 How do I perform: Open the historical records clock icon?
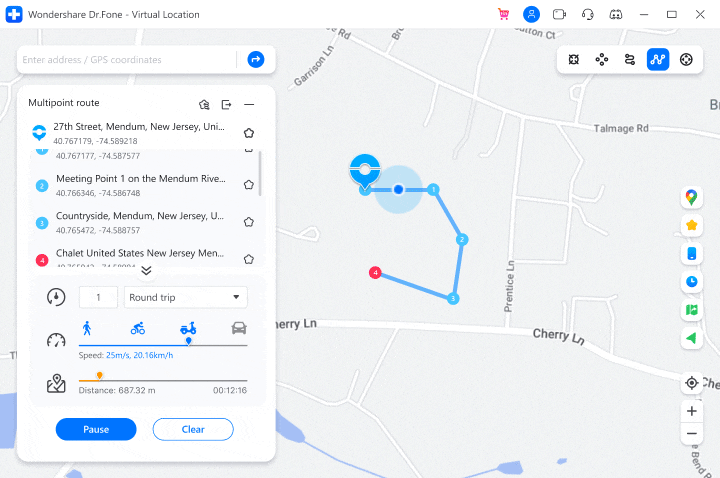(x=692, y=281)
